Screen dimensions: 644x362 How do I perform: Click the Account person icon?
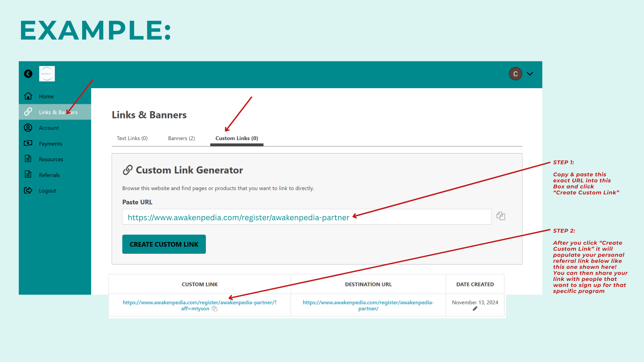coord(28,128)
